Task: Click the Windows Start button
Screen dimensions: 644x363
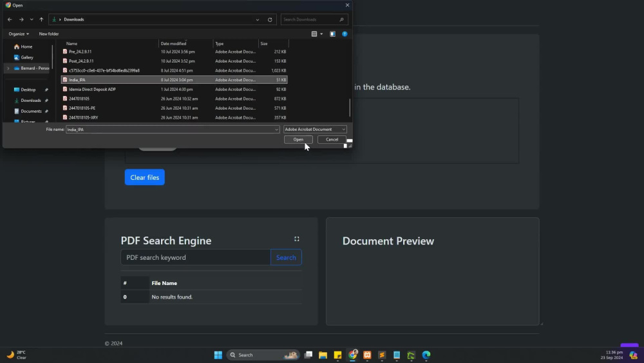Action: 218,355
